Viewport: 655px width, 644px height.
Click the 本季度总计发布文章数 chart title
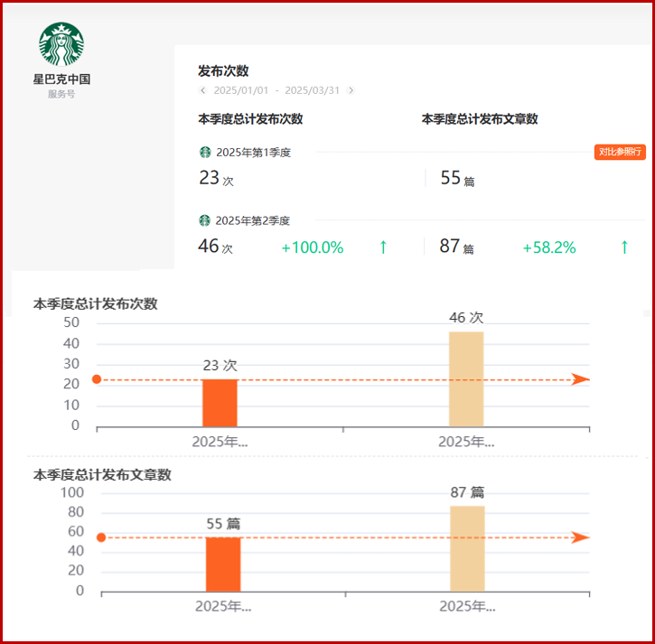102,475
